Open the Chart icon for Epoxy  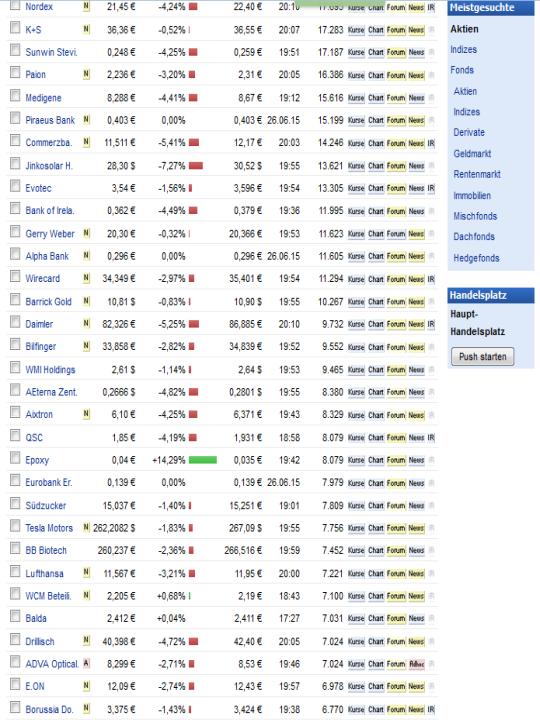(376, 460)
